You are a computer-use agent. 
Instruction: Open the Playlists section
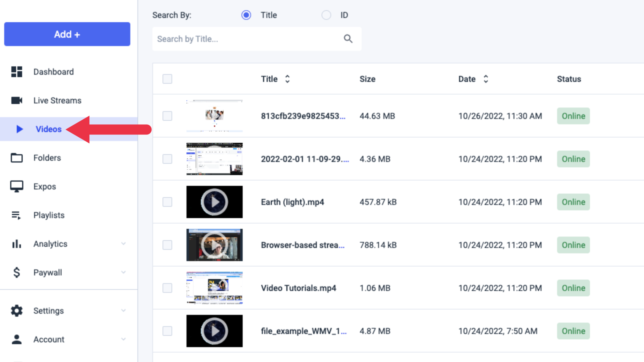[49, 215]
